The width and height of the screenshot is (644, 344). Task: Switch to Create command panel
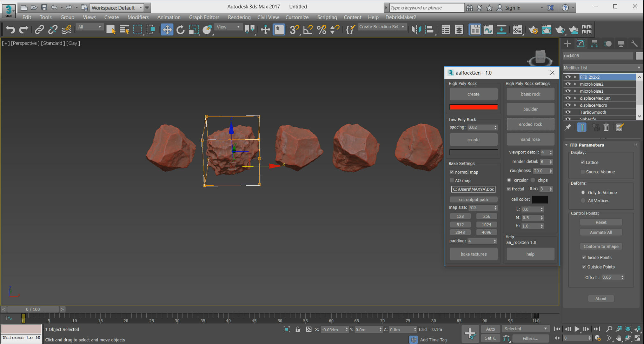(x=567, y=44)
